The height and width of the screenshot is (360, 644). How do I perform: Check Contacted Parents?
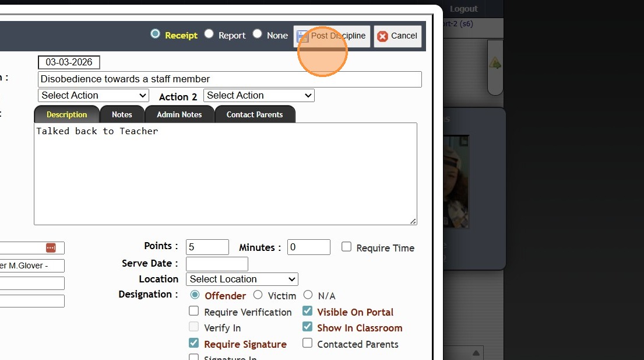point(307,342)
